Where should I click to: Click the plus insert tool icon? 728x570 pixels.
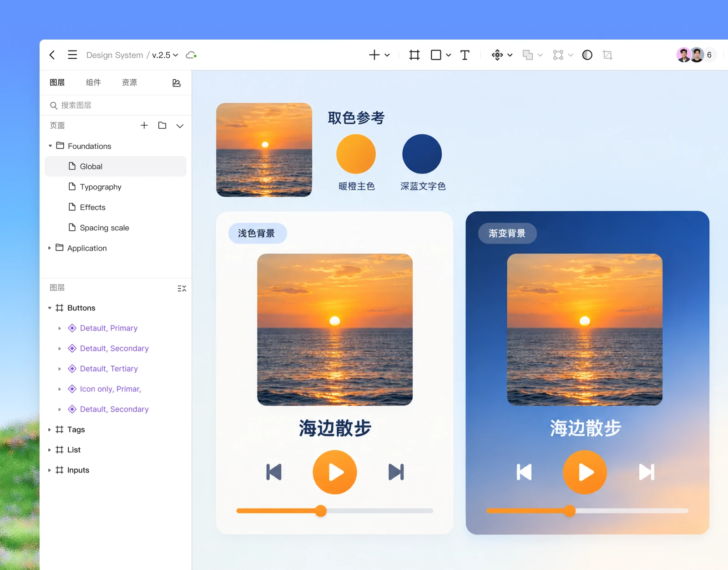tap(374, 55)
